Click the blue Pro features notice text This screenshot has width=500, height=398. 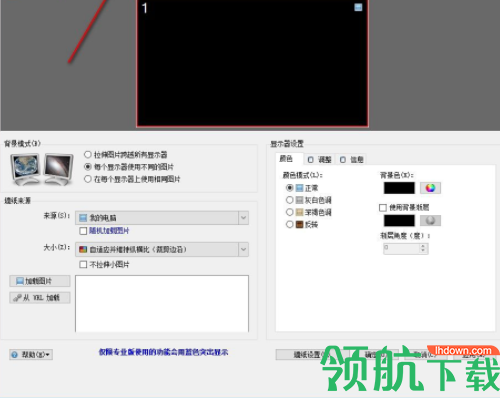tap(163, 352)
